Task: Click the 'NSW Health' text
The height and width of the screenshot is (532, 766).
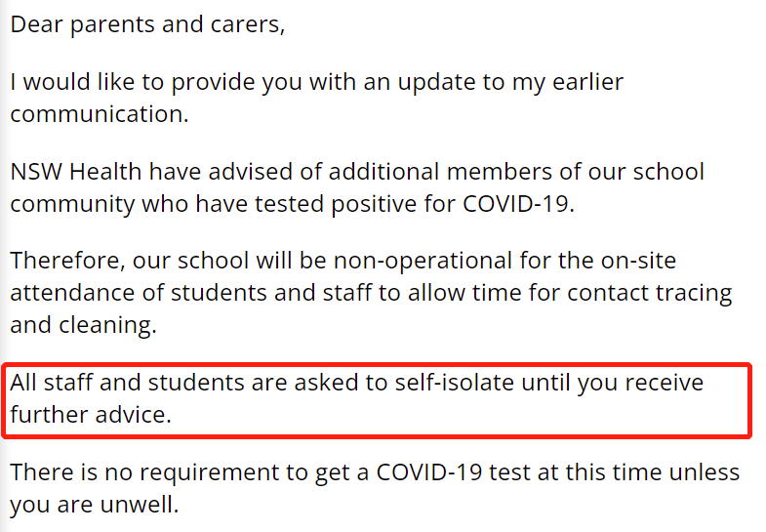Action: click(x=76, y=172)
